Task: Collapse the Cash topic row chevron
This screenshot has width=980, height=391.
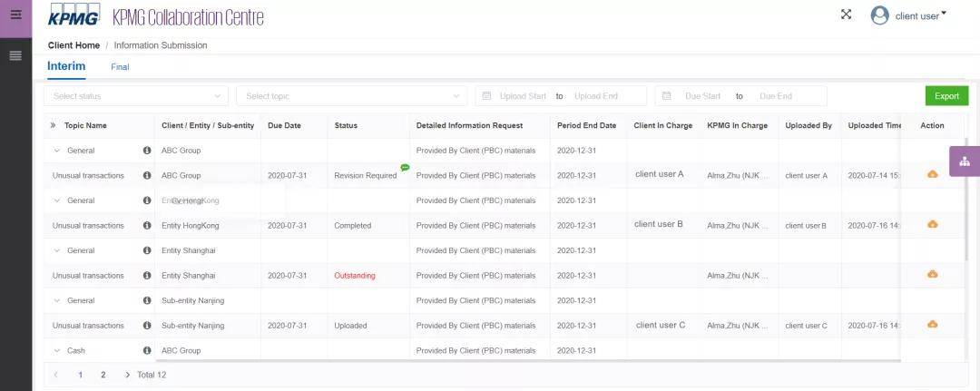Action: point(56,350)
